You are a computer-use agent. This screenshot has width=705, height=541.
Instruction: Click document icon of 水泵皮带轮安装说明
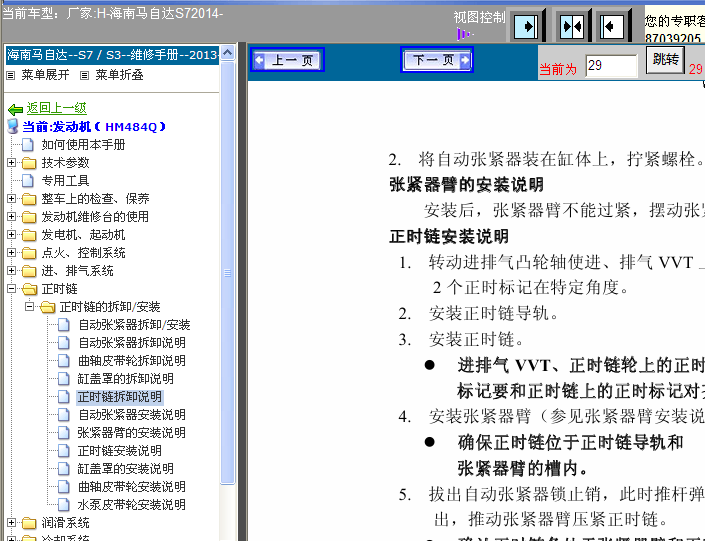pos(64,505)
